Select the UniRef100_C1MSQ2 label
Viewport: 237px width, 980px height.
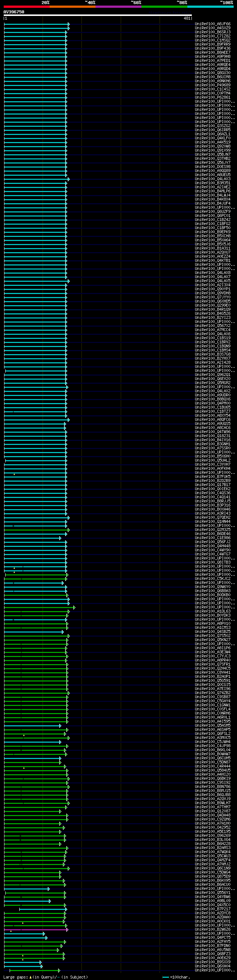pos(213,40)
